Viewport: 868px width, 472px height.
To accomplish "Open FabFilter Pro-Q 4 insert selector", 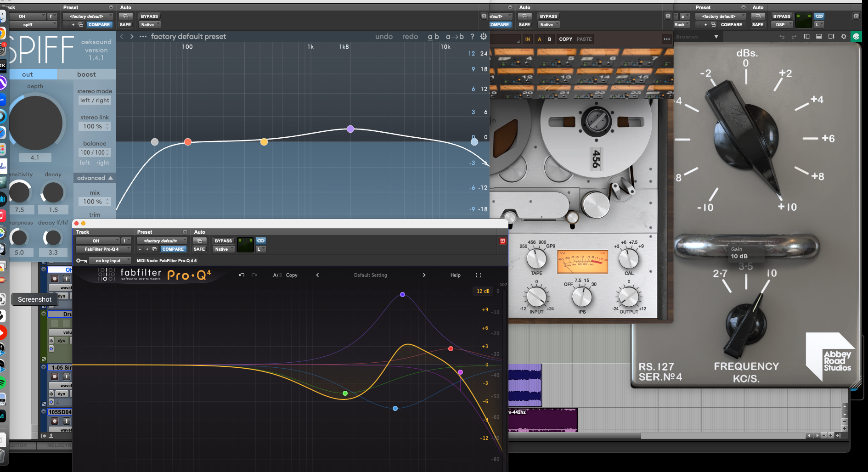I will click(103, 249).
